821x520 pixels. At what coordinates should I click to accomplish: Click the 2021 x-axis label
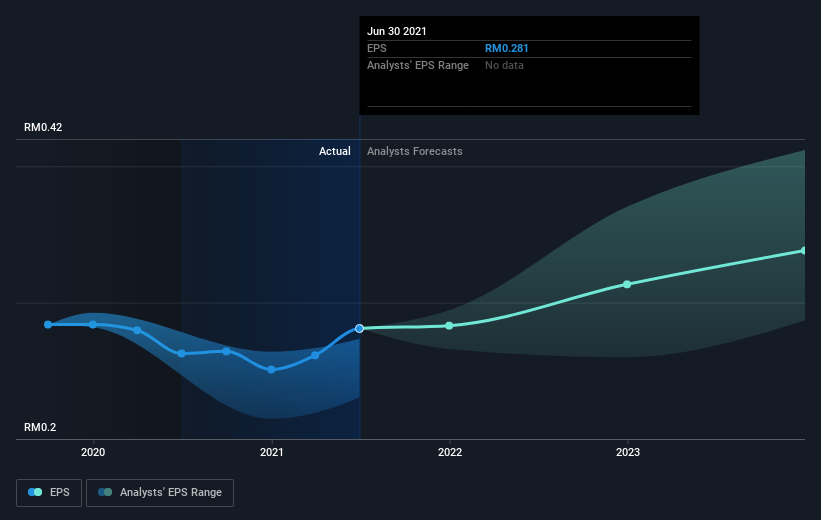pos(271,452)
